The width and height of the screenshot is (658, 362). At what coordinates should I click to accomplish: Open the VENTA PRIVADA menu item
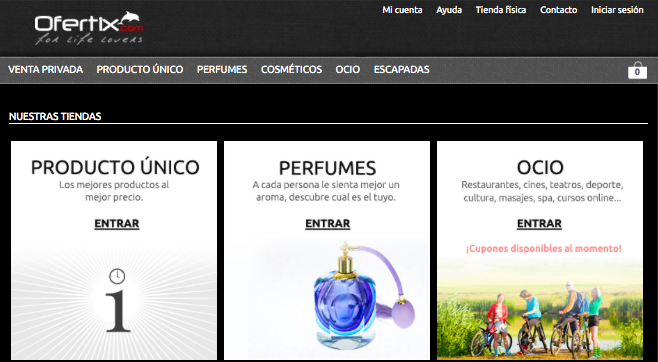pyautogui.click(x=46, y=70)
